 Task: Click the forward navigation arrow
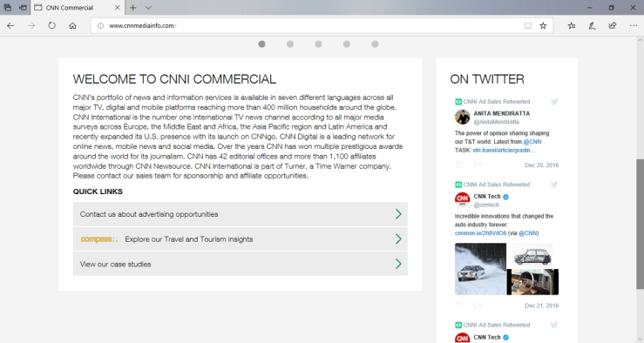pyautogui.click(x=31, y=25)
